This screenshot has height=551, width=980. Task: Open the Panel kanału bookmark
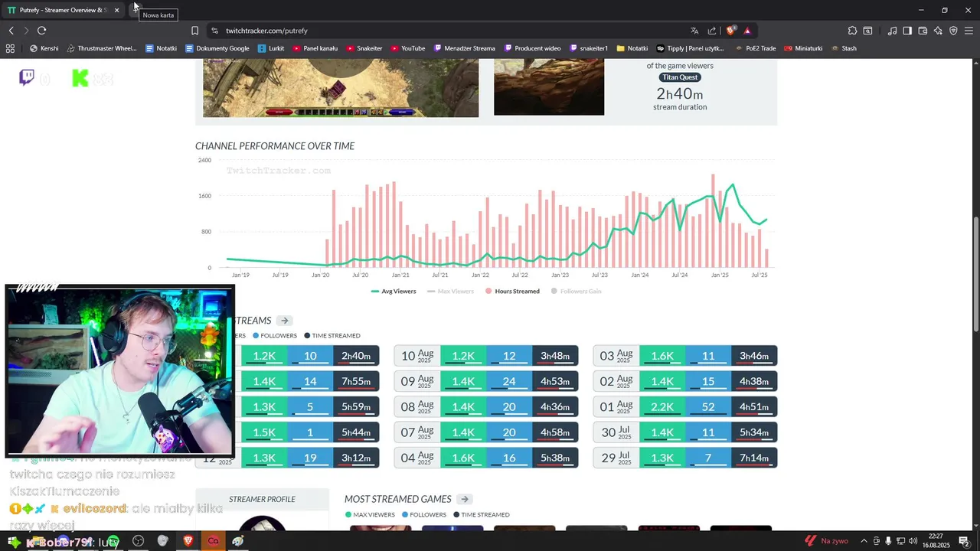click(315, 48)
